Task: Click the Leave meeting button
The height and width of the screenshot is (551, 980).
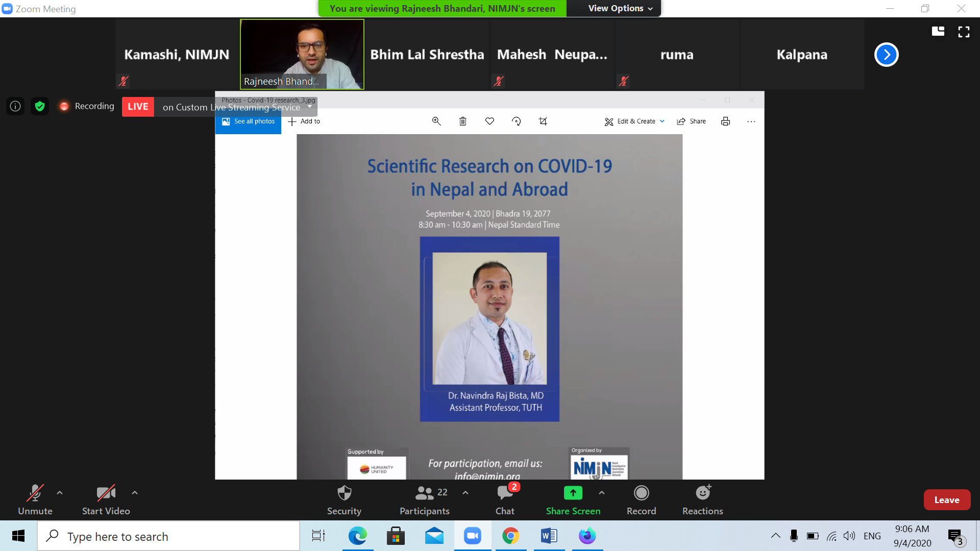Action: click(947, 499)
